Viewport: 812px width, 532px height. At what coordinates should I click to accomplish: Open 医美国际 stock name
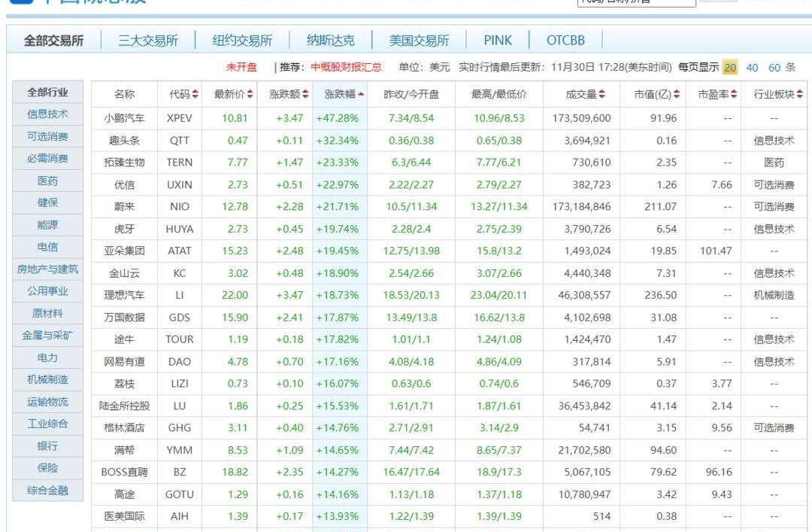[124, 516]
